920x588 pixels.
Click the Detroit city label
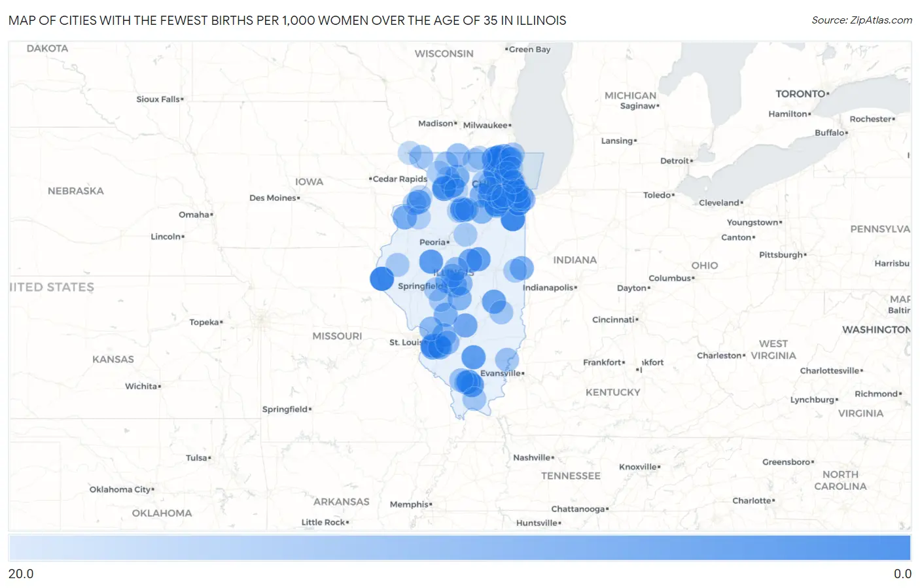coord(675,160)
